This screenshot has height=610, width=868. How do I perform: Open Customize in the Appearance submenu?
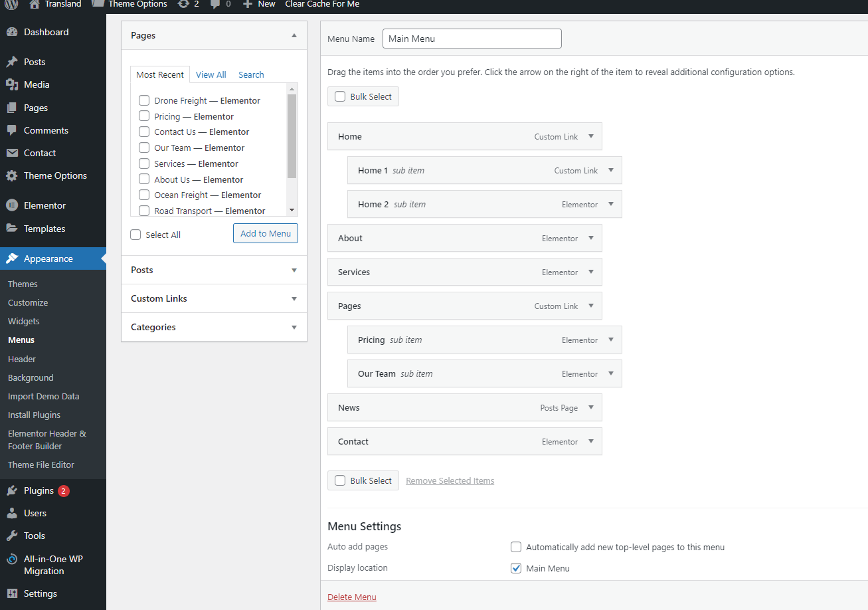28,302
